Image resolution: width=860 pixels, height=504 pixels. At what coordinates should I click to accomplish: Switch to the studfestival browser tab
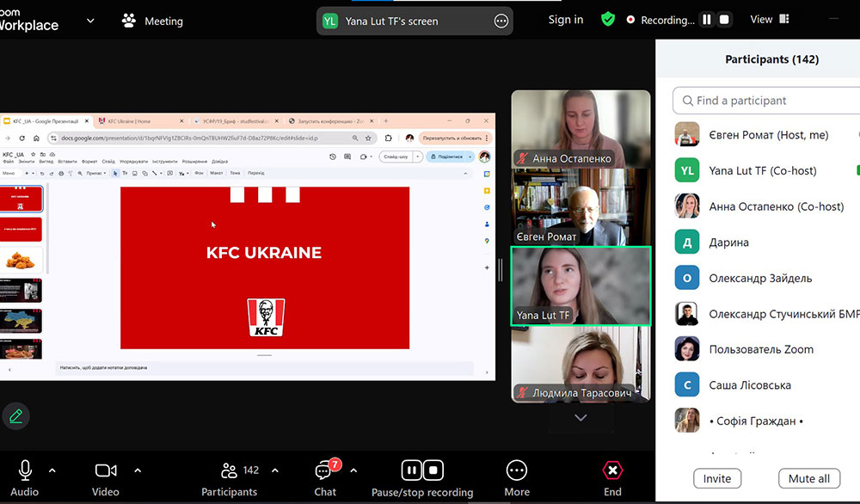coord(236,121)
